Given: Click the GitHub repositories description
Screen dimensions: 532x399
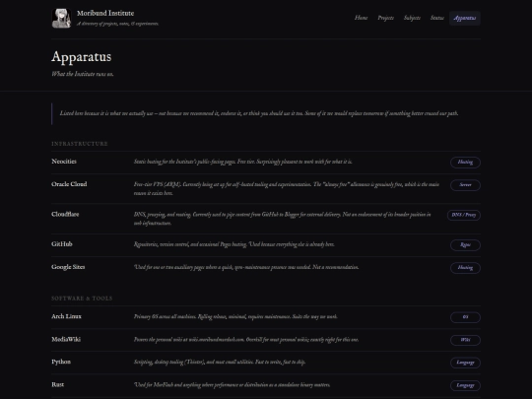Looking at the screenshot, I should tap(234, 244).
